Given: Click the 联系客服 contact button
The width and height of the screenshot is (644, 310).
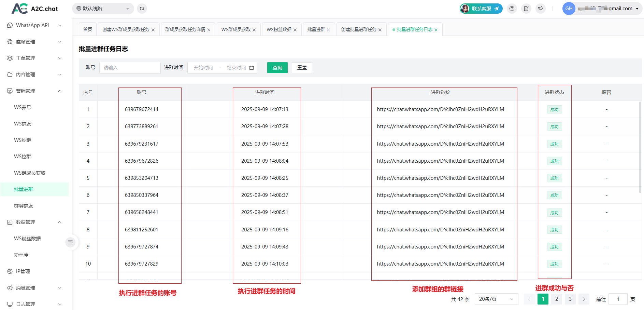Looking at the screenshot, I should point(481,9).
